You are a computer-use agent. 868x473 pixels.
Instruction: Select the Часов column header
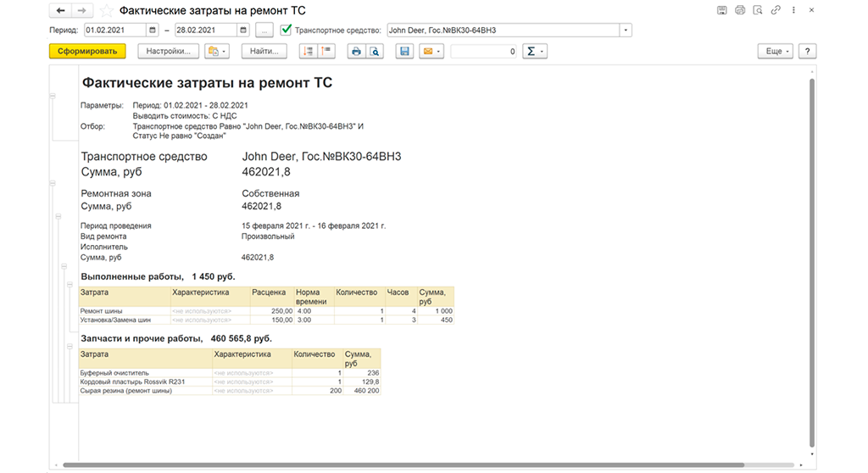pos(401,297)
